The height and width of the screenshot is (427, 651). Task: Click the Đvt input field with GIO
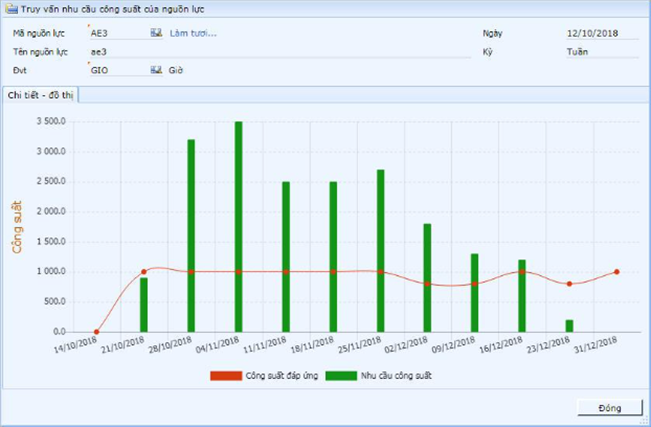[x=117, y=70]
